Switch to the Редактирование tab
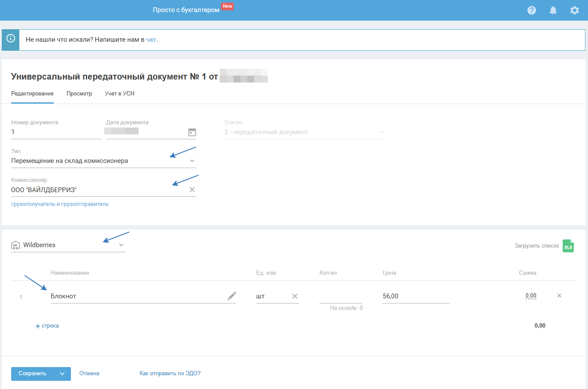Screen dimensions: 588x389 (x=32, y=94)
